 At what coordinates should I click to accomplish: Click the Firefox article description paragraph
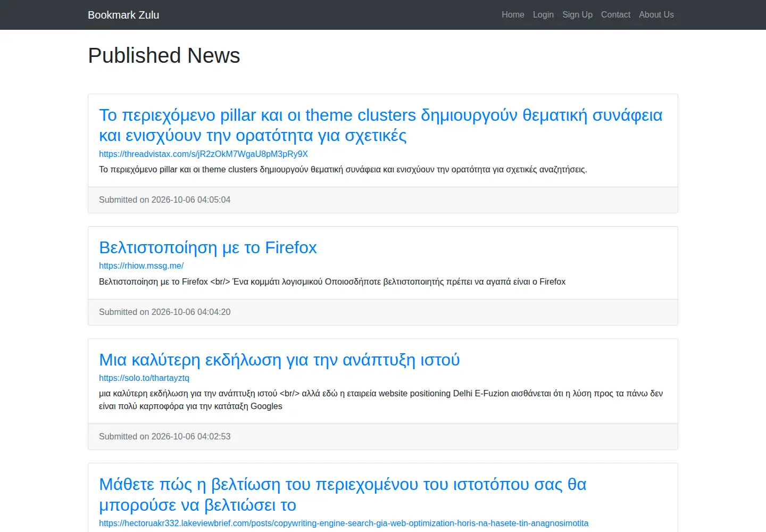tap(332, 281)
